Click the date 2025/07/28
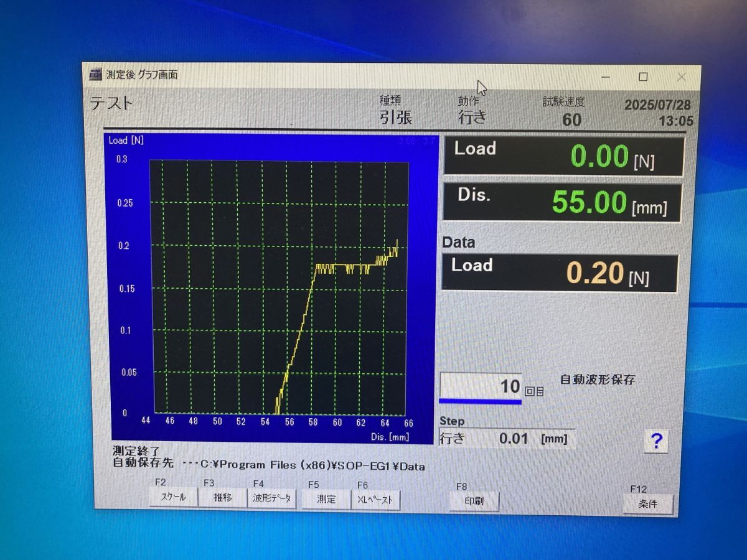Viewport: 747px width, 560px height. coord(657,105)
